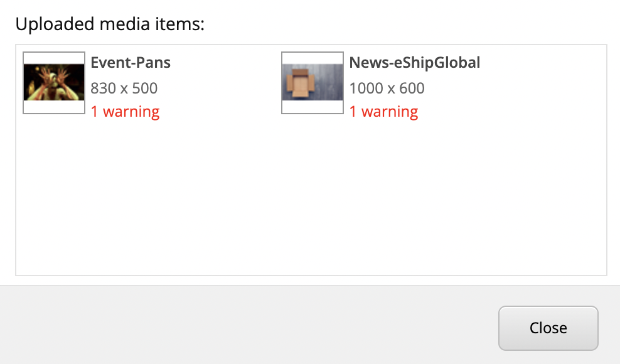Click the gray footer bar left of Close
Image resolution: width=620 pixels, height=364 pixels.
[x=251, y=326]
